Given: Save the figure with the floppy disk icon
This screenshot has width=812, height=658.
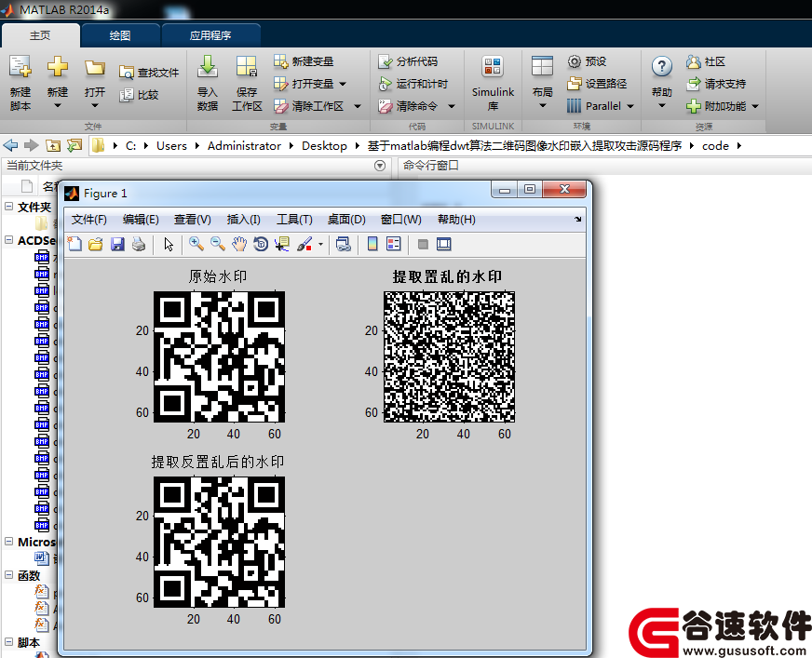Looking at the screenshot, I should pyautogui.click(x=117, y=244).
